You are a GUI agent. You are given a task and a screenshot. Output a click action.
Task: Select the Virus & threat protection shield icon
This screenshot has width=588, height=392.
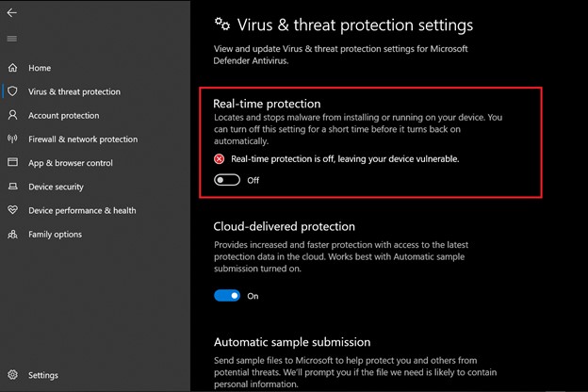point(13,91)
